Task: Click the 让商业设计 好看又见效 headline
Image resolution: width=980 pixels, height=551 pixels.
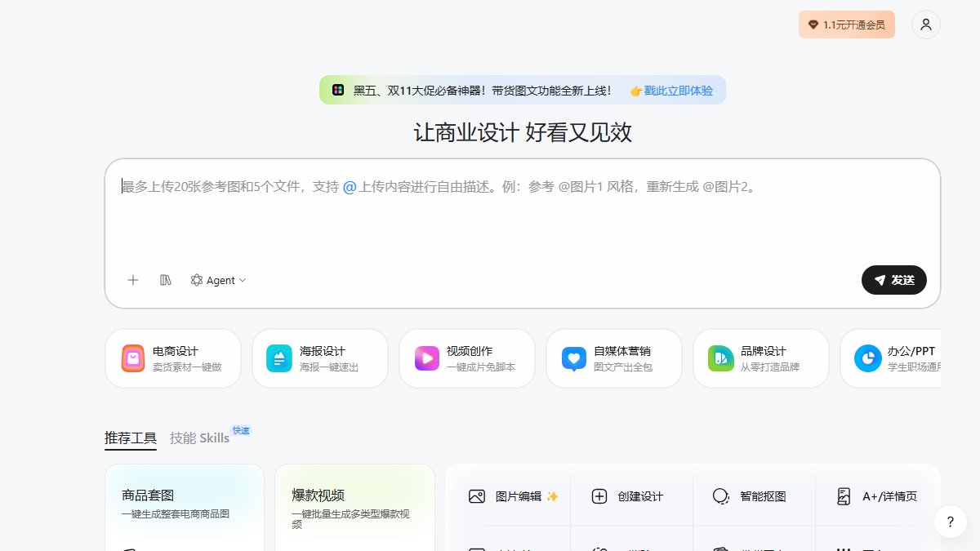Action: point(523,132)
